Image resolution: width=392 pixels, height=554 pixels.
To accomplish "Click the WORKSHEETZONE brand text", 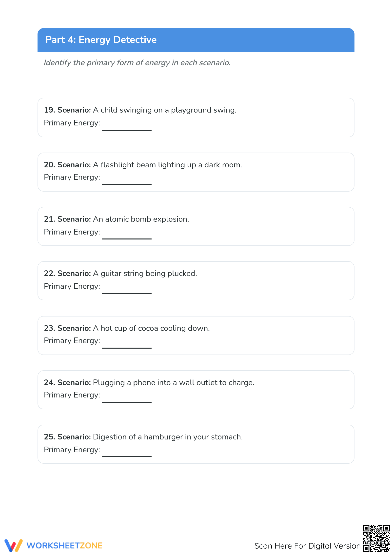I will pos(64,546).
